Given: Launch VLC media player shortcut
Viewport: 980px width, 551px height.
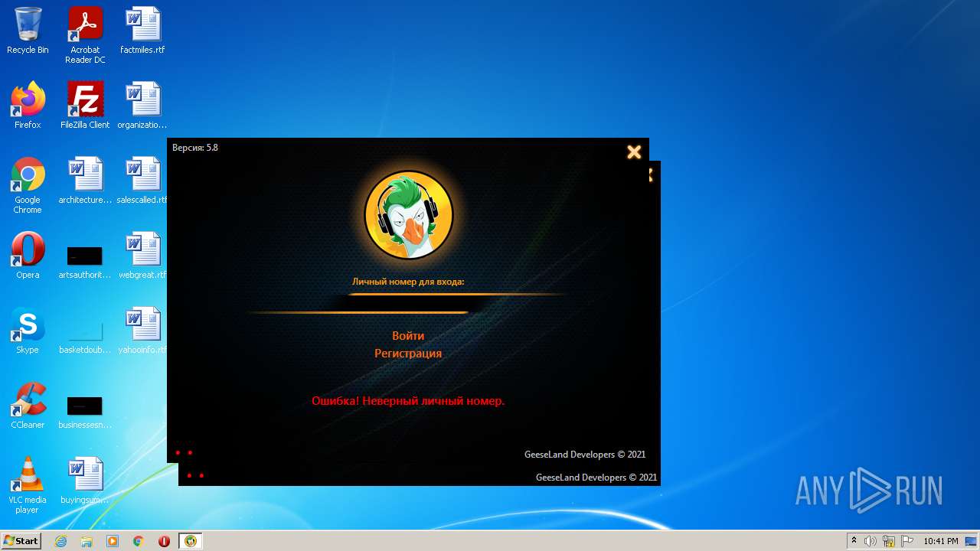Looking at the screenshot, I should tap(28, 485).
